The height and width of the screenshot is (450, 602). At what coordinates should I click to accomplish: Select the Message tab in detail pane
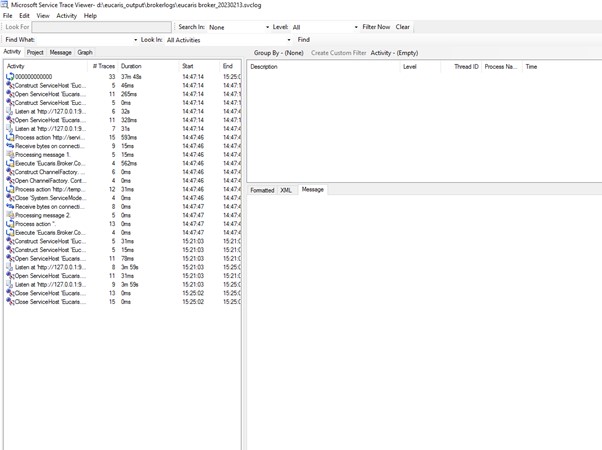coord(313,189)
